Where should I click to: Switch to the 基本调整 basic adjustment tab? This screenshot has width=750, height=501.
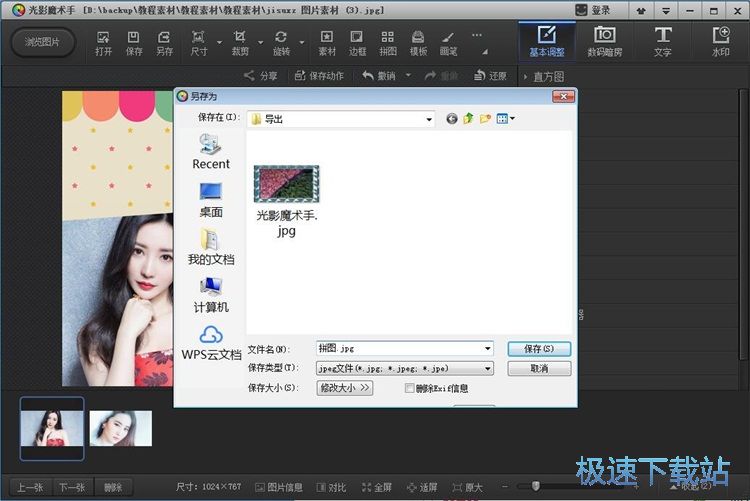coord(547,42)
